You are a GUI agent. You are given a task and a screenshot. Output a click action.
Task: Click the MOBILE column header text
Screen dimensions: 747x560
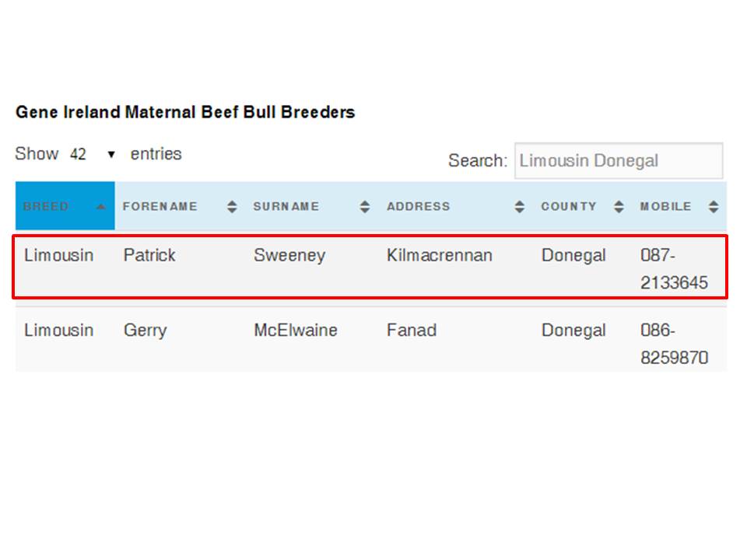click(665, 206)
